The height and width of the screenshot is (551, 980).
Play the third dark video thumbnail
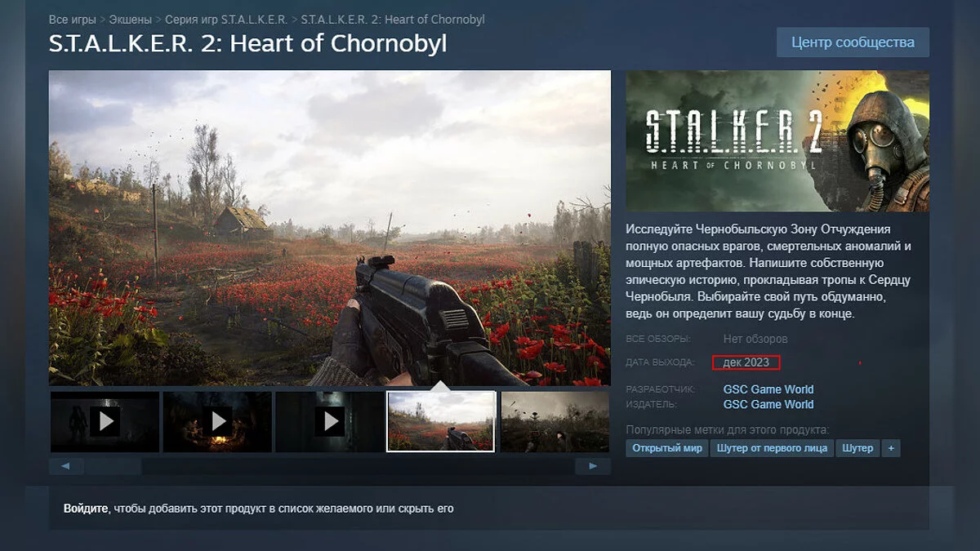pos(329,422)
